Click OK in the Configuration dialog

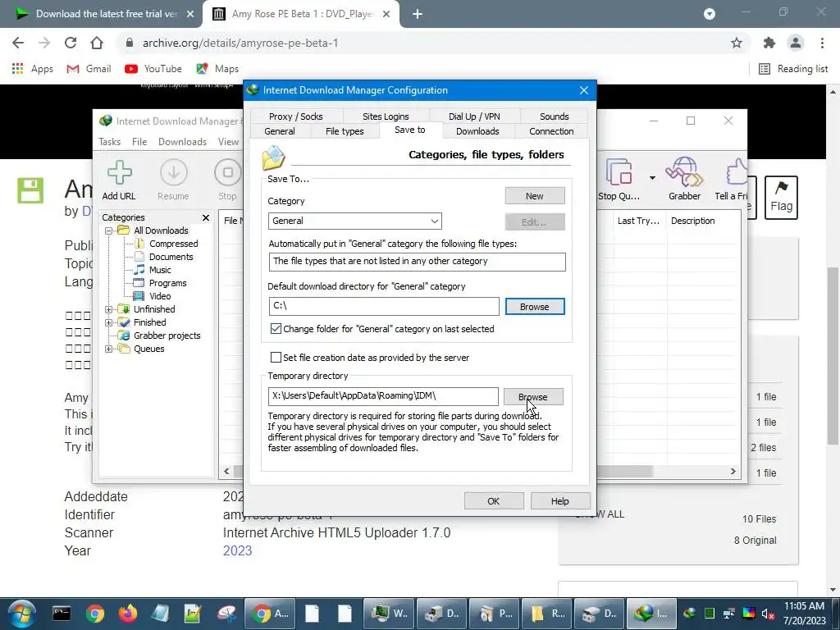pyautogui.click(x=493, y=501)
